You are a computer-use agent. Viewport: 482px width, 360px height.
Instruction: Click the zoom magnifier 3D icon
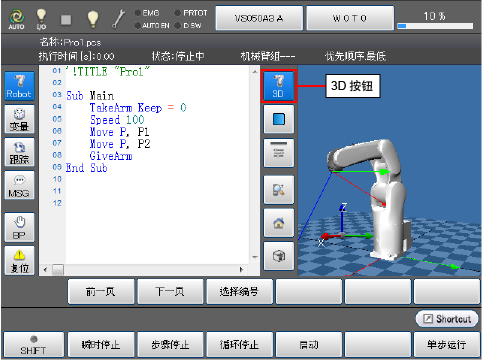tap(279, 190)
